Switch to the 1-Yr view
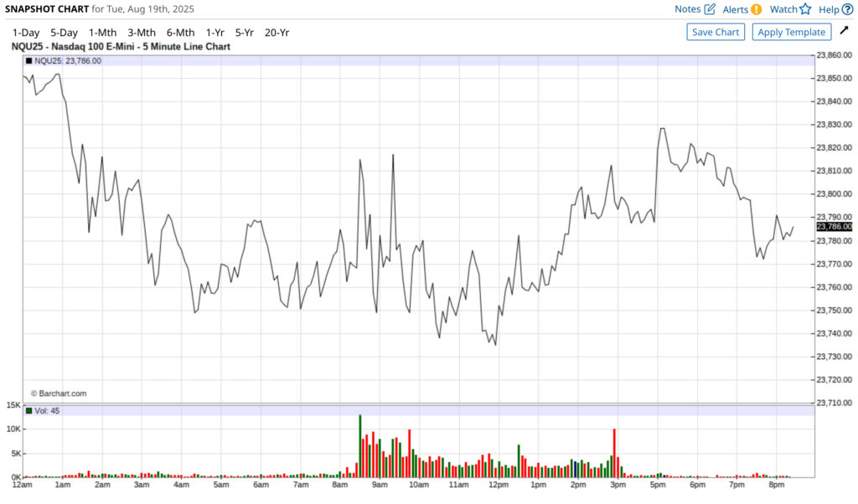Viewport: 858px width, 504px height. 214,33
